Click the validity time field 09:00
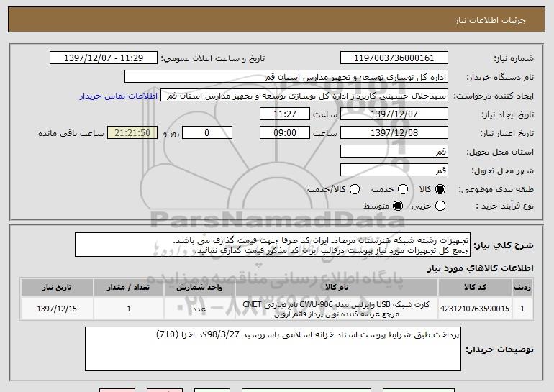The height and width of the screenshot is (392, 554). click(x=285, y=133)
